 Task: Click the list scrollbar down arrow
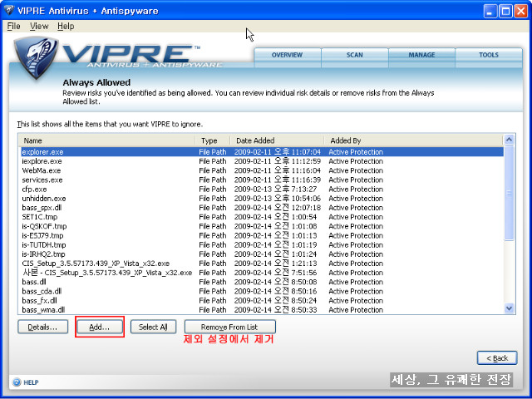(509, 308)
